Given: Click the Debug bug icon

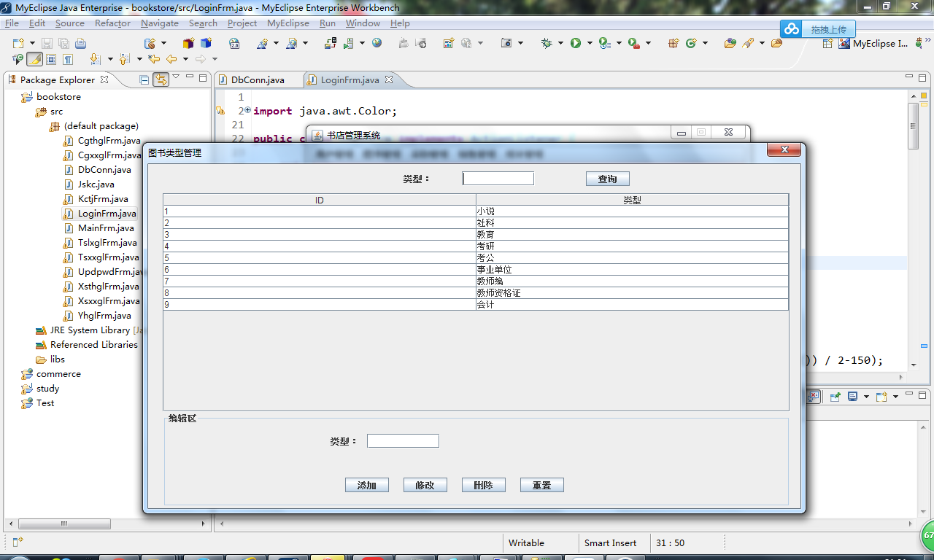Looking at the screenshot, I should (547, 43).
